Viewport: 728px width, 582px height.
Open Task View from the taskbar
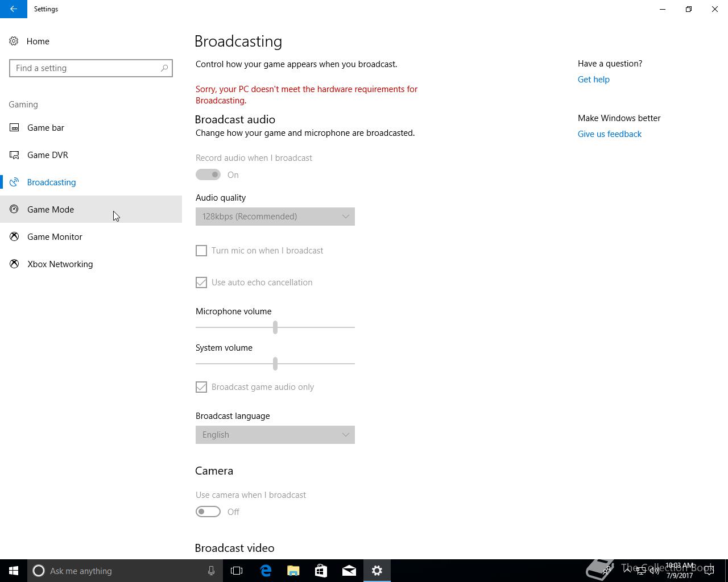point(237,571)
